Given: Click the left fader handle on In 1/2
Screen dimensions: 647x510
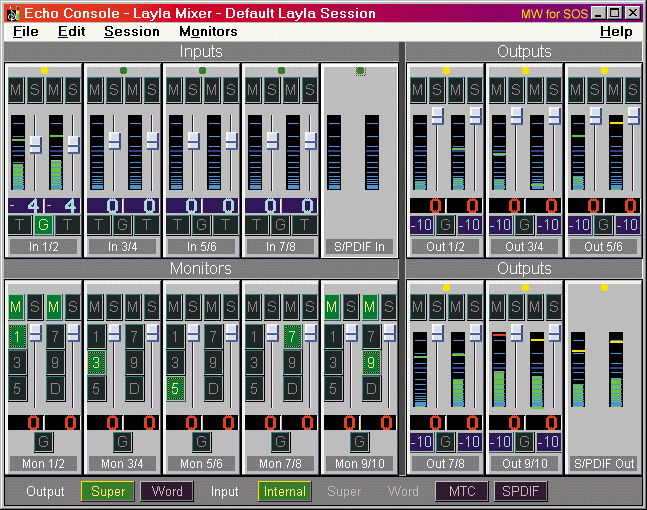Looking at the screenshot, I should pyautogui.click(x=35, y=145).
